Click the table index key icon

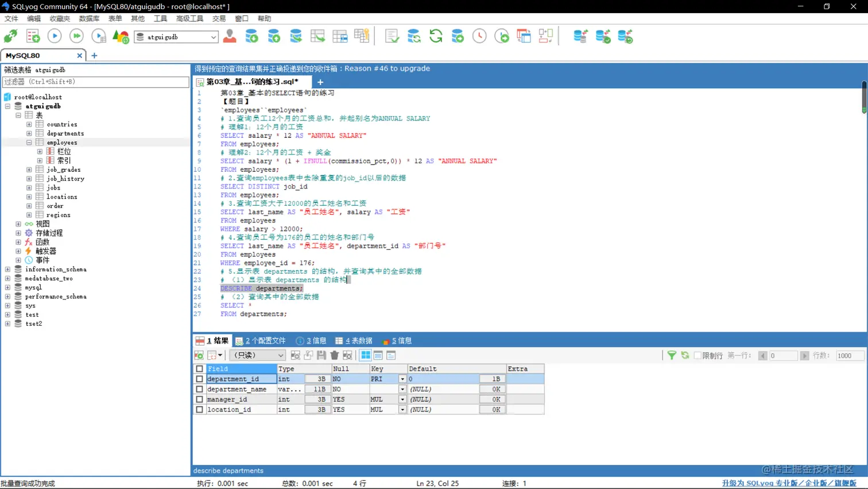362,36
